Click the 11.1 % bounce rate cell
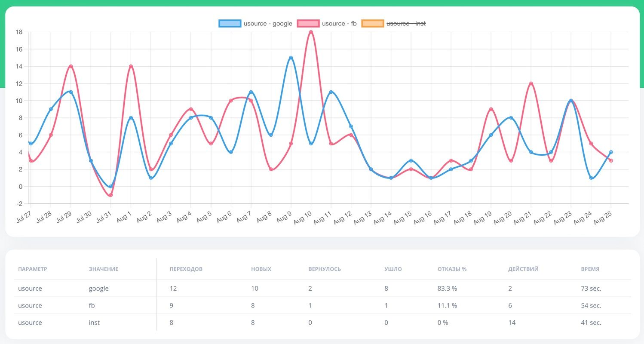This screenshot has height=344, width=644. click(447, 306)
